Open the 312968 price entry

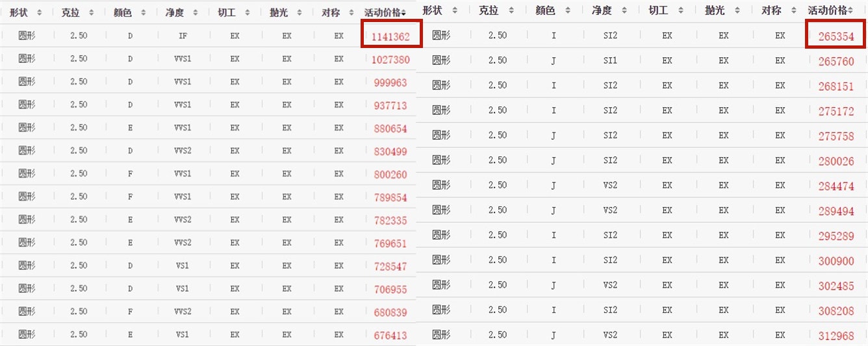pyautogui.click(x=836, y=336)
